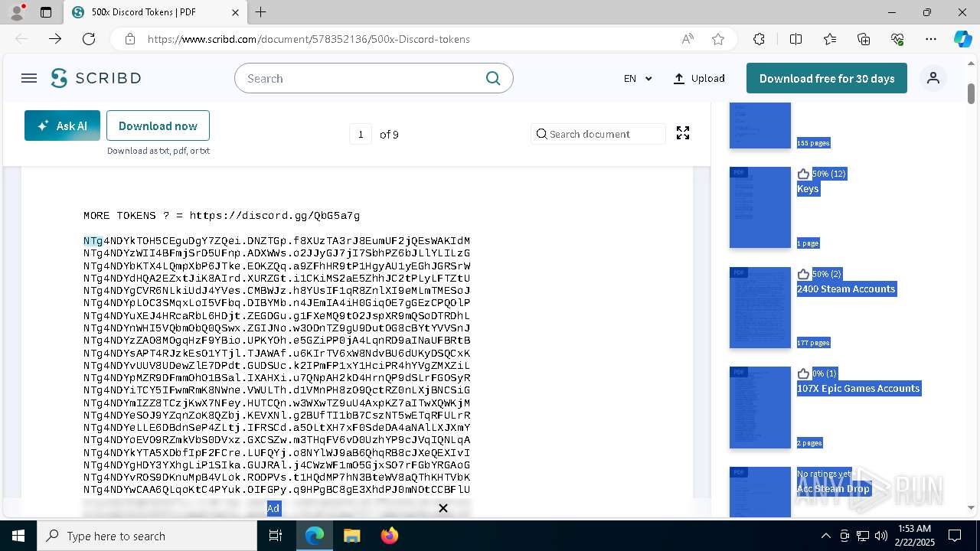Click the network status tray icon
The width and height of the screenshot is (980, 551).
point(863,536)
